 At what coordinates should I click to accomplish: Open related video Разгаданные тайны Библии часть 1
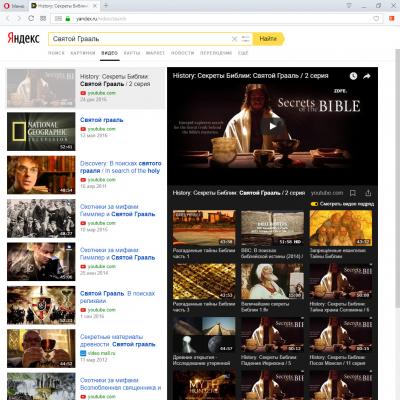coord(204,228)
